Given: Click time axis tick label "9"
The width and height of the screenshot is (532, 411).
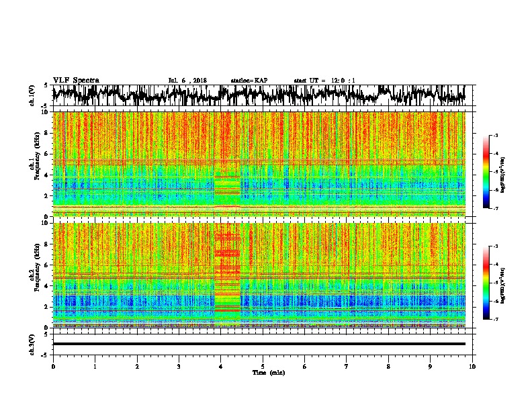Looking at the screenshot, I should [430, 367].
